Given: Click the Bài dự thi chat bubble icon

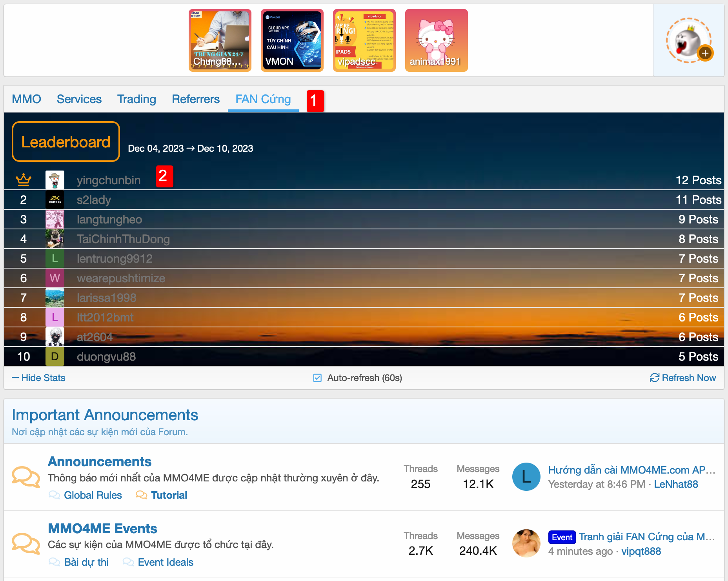Looking at the screenshot, I should pos(54,562).
